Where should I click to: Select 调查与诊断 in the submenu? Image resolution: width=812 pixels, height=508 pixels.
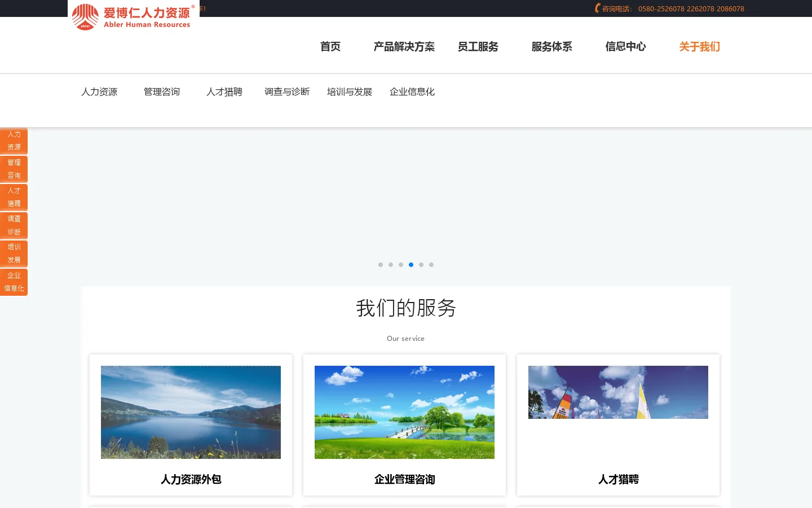tap(287, 92)
